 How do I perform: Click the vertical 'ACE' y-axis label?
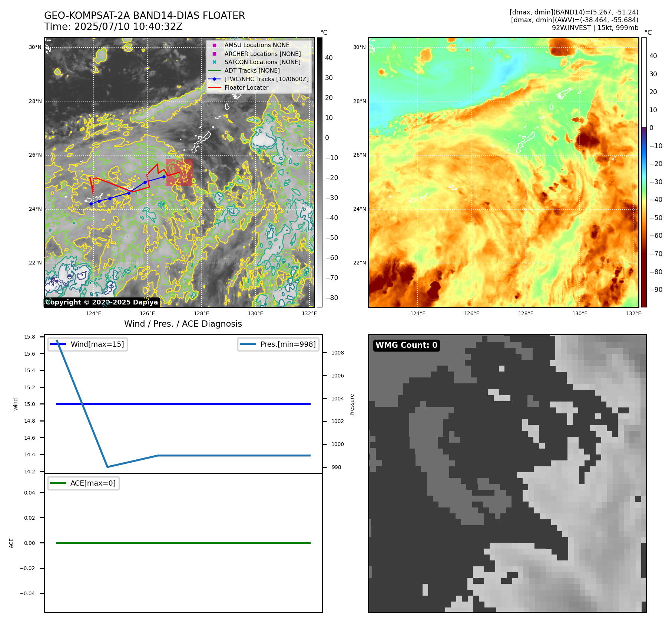point(11,543)
